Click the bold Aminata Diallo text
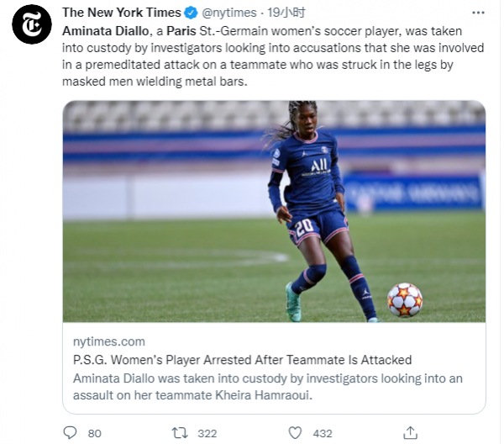504x444 pixels. pos(106,31)
